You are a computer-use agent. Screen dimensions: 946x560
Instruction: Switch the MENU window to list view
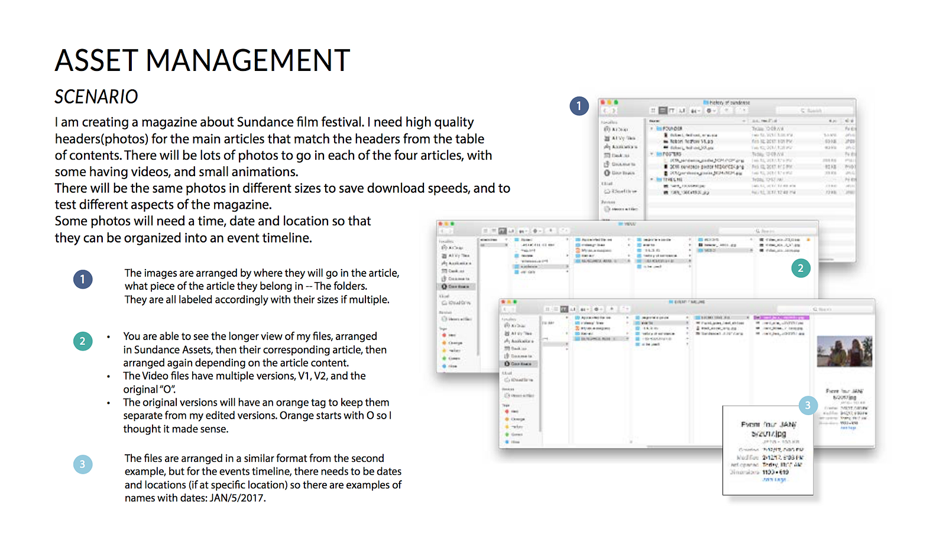494,231
